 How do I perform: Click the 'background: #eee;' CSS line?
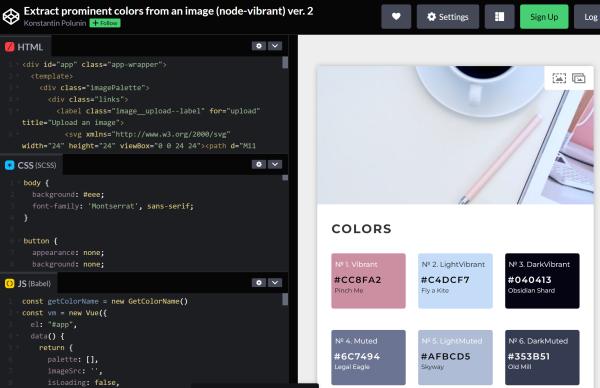point(68,194)
